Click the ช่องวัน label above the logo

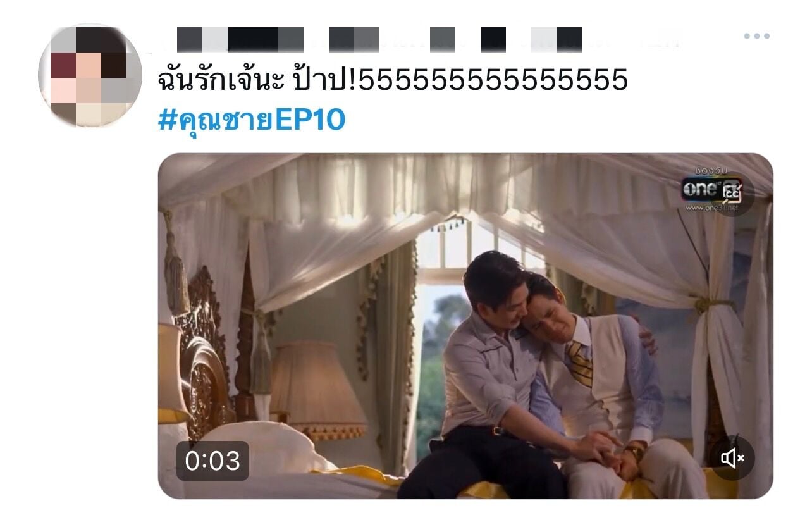tap(712, 170)
